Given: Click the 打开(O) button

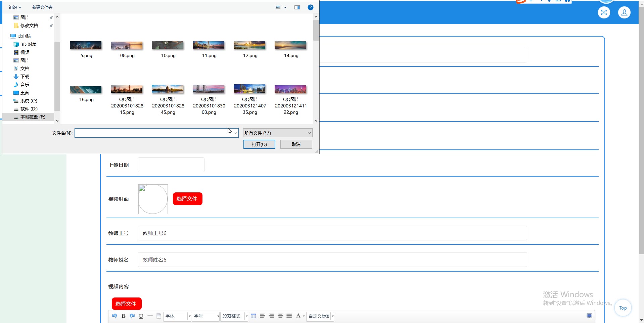Looking at the screenshot, I should click(259, 144).
